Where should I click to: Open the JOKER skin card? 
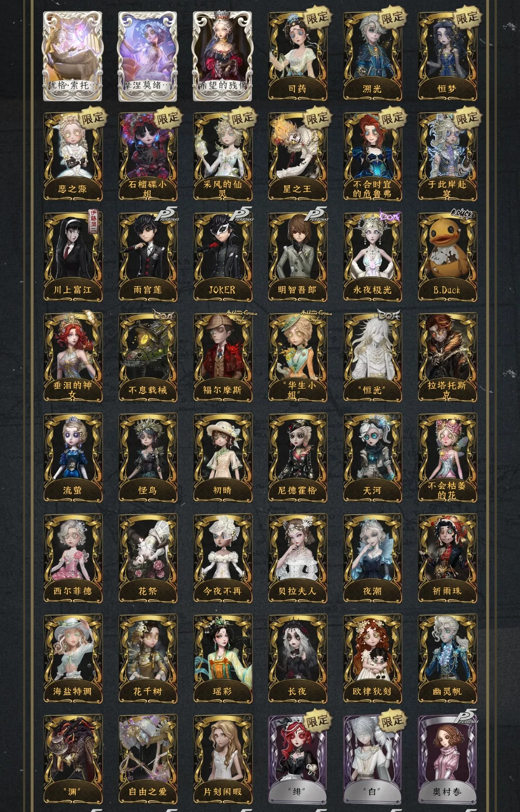[222, 257]
